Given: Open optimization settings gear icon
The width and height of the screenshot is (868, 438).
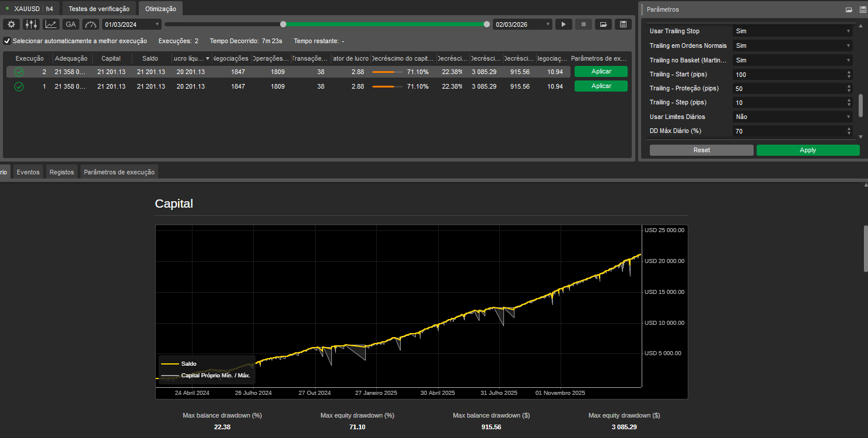Looking at the screenshot, I should click(x=11, y=24).
